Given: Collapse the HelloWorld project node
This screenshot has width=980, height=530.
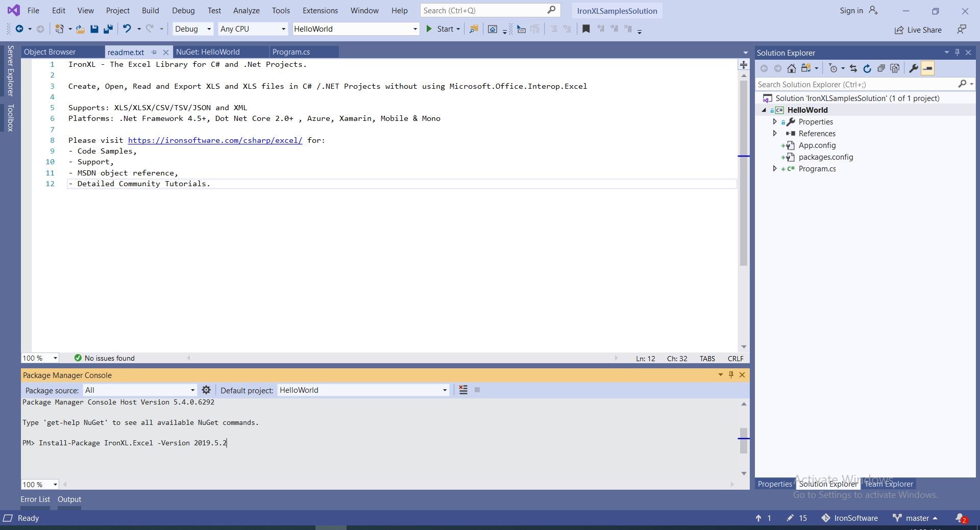Looking at the screenshot, I should coord(764,110).
